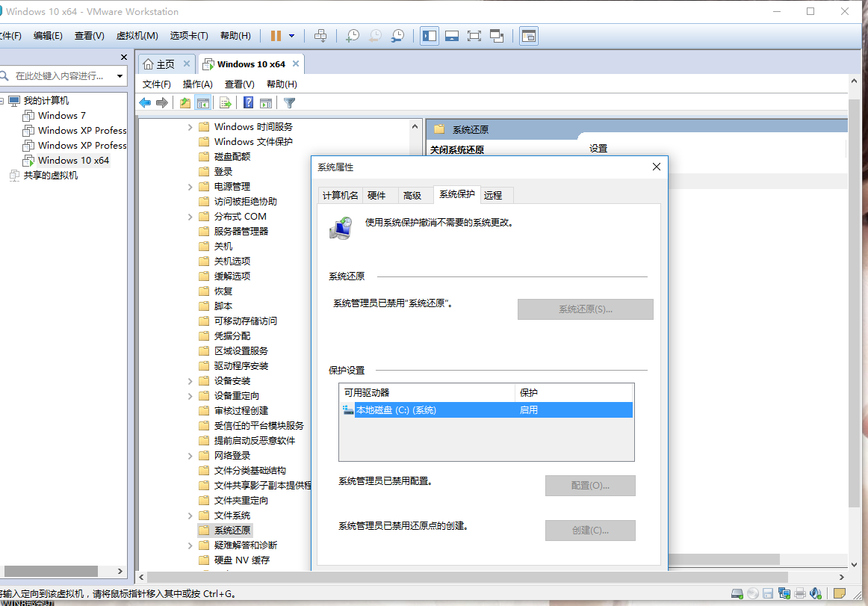Click the 保护 column header
Screen dimensions: 868x606
click(574, 393)
